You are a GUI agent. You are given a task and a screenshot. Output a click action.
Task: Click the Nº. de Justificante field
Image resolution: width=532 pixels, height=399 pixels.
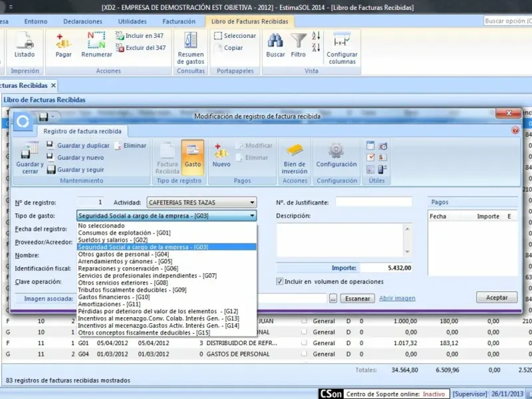tap(374, 203)
